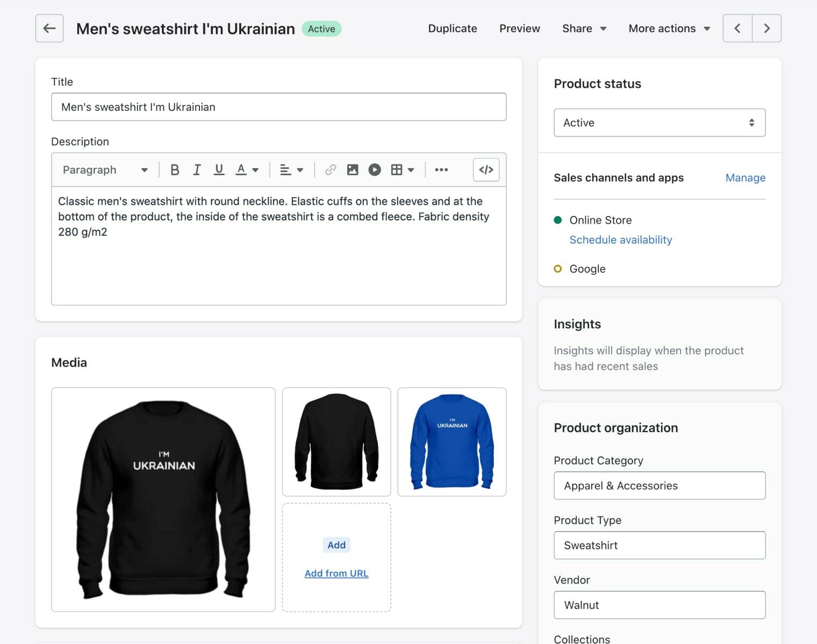Go back with the arrow button
This screenshot has height=644, width=817.
coord(49,28)
